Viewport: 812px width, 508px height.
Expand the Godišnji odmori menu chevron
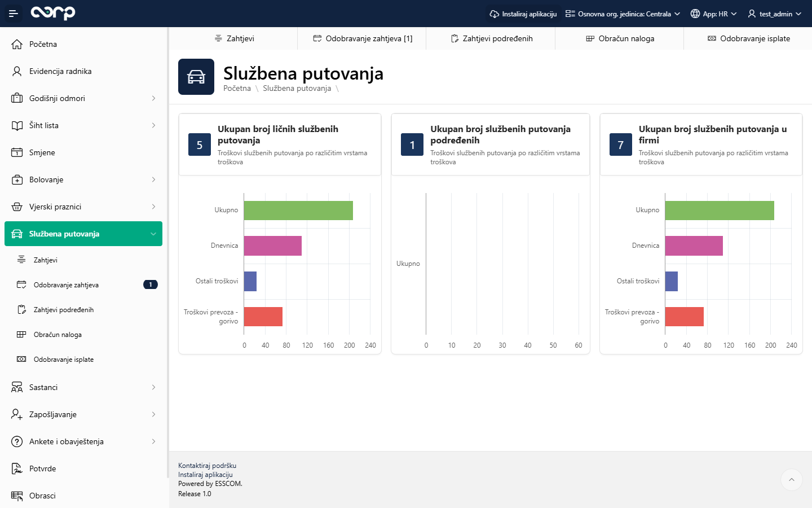153,98
